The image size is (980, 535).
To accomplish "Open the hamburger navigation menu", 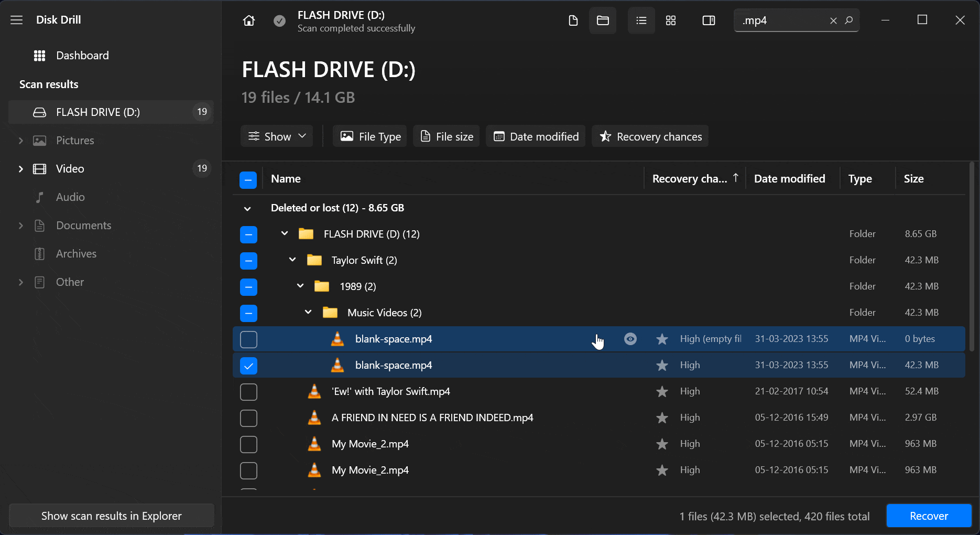I will [x=16, y=20].
